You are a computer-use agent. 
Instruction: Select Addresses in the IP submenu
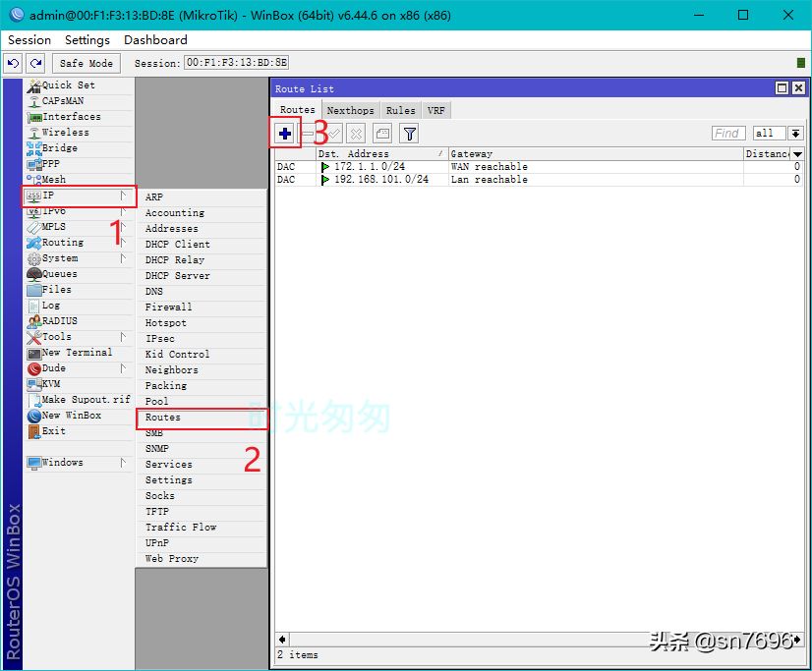tap(202, 229)
